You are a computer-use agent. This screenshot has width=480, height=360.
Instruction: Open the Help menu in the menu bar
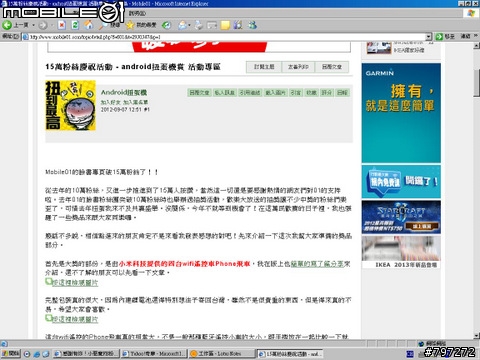click(x=137, y=13)
